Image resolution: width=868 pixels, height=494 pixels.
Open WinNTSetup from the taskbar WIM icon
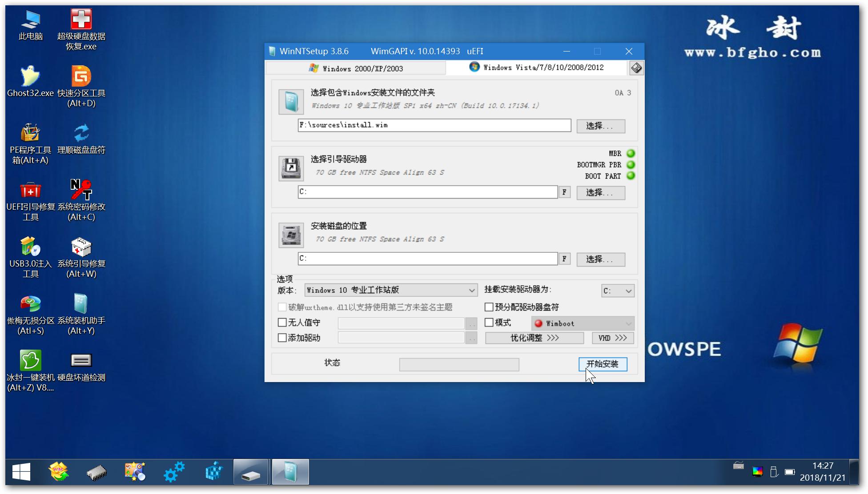pyautogui.click(x=59, y=471)
